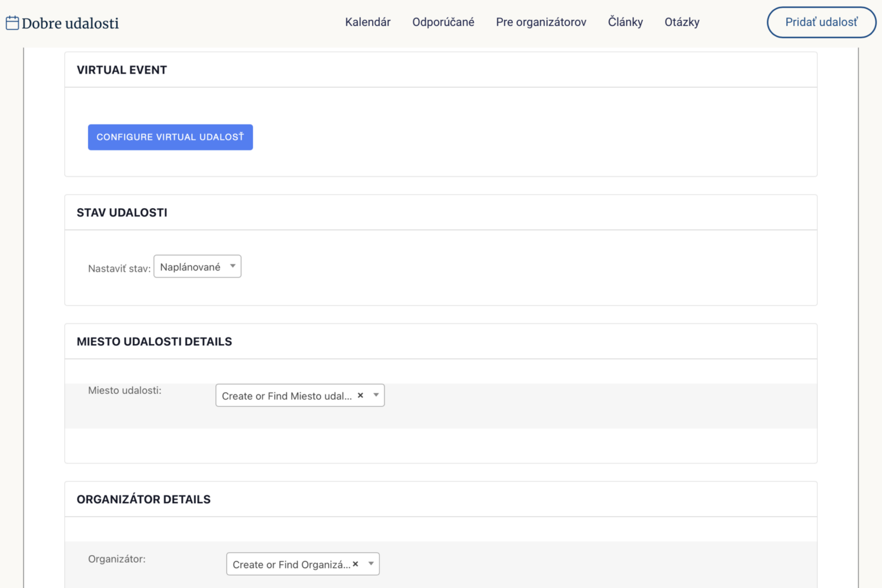Click the Virtual Event section header
This screenshot has height=588, width=882.
coord(122,70)
